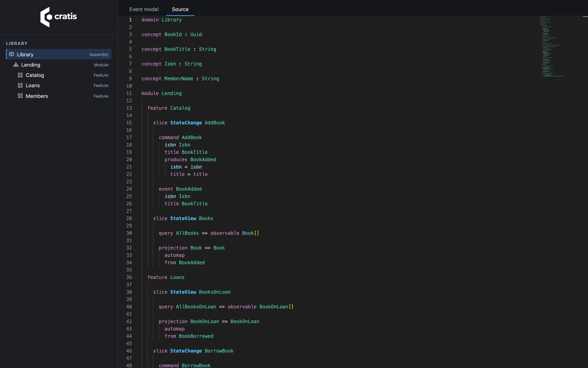The image size is (588, 368).
Task: Click the LIBRARY sidebar heading
Action: click(17, 43)
